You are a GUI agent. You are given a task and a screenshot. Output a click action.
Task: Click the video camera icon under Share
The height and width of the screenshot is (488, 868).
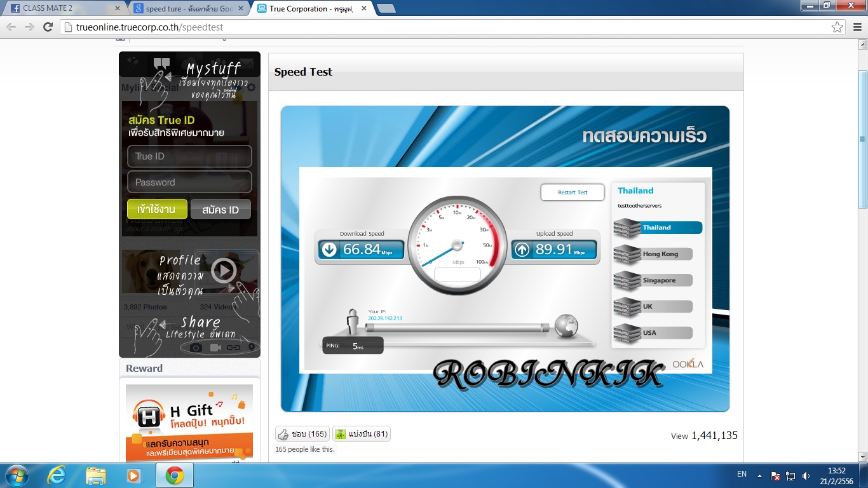[215, 348]
